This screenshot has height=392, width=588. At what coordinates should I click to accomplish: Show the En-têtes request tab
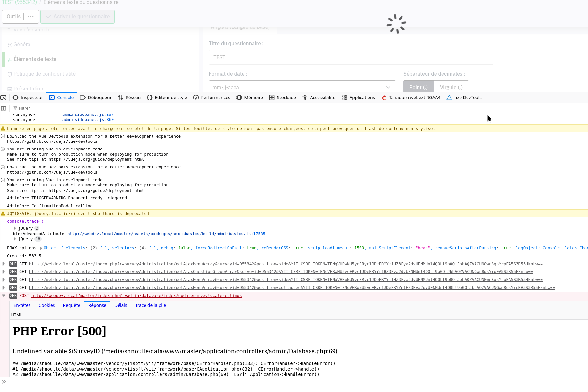tap(22, 305)
